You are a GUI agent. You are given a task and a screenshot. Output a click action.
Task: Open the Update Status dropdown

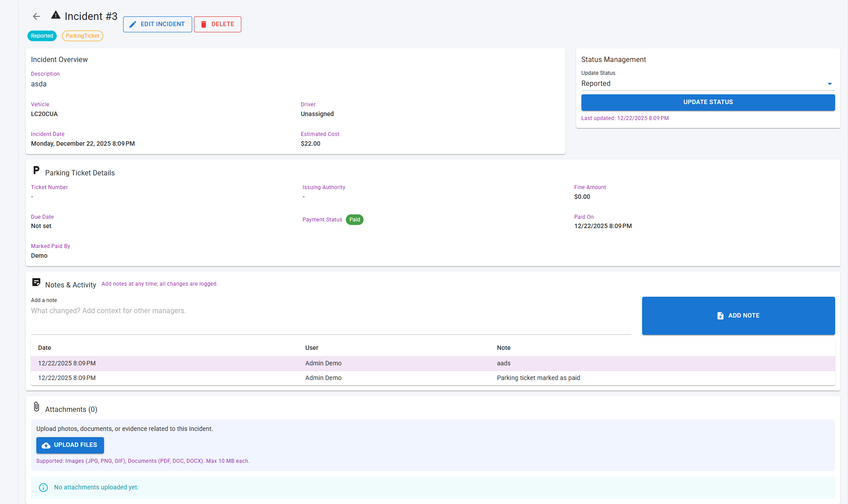(707, 83)
